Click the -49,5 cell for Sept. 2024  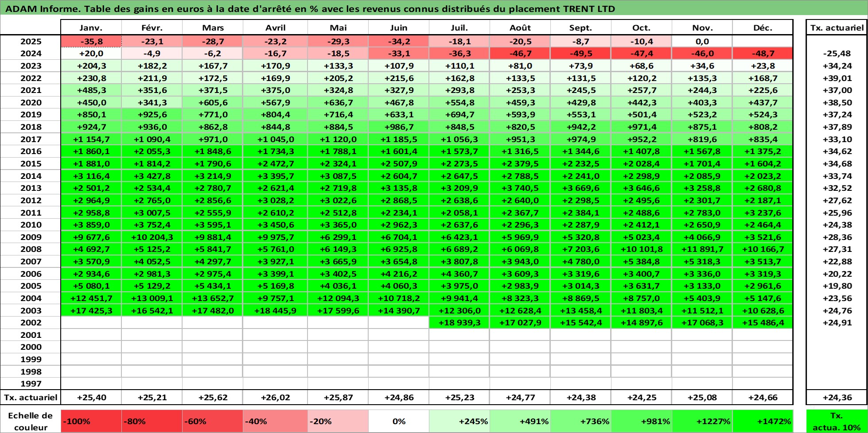tap(580, 54)
